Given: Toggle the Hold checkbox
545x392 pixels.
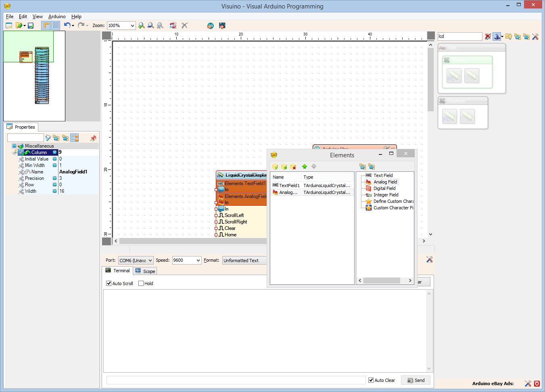Looking at the screenshot, I should pyautogui.click(x=141, y=284).
